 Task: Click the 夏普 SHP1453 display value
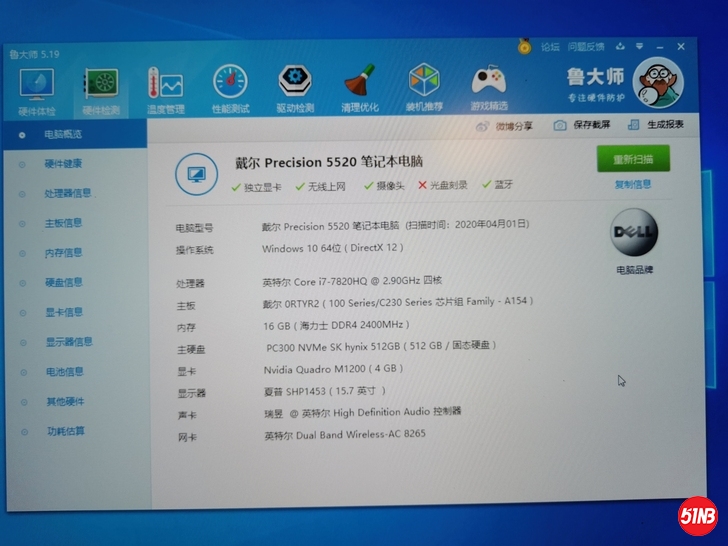coord(325,391)
